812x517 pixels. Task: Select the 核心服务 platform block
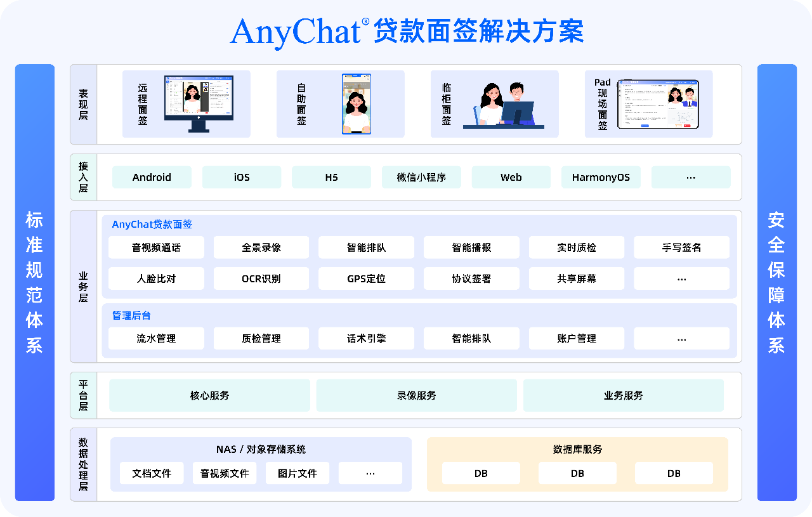[209, 395]
